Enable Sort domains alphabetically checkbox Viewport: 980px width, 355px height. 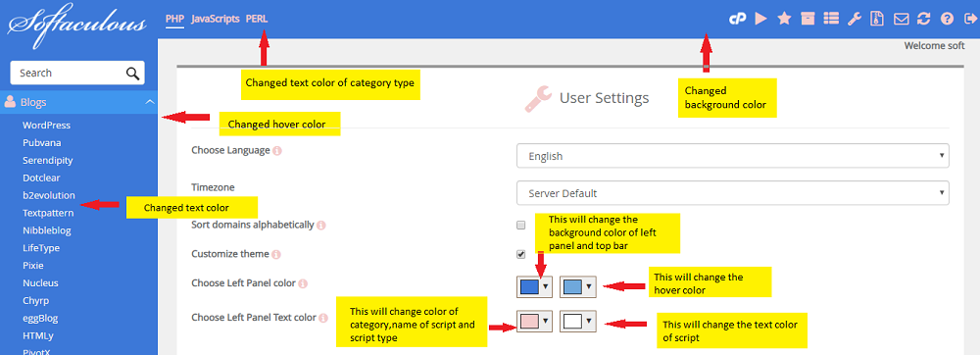(520, 225)
